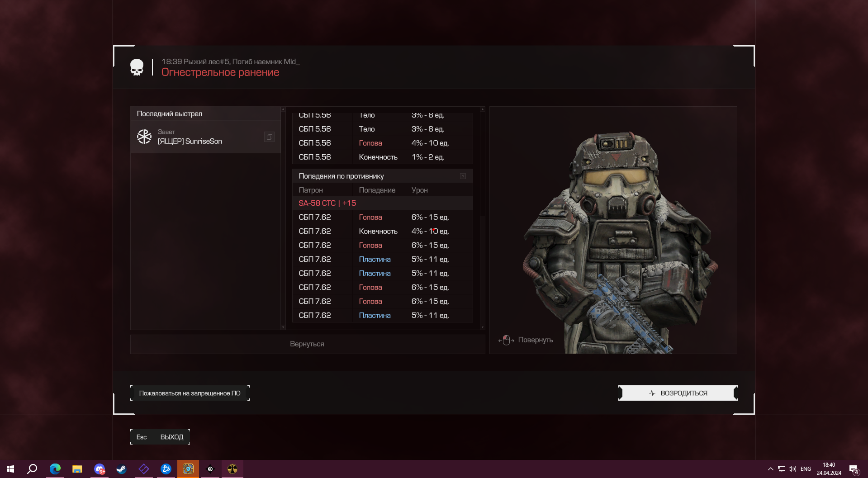Click the Esc key hint
The image size is (868, 478).
142,437
